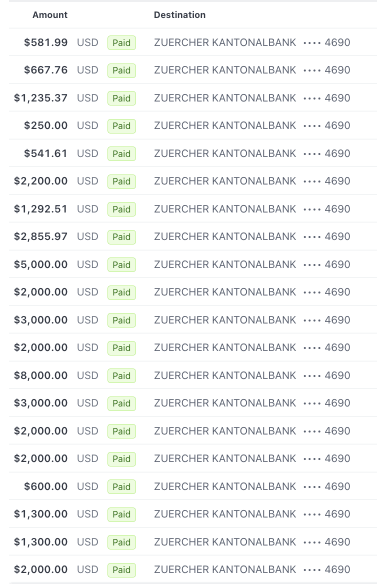
Task: Click Paid status on the $8,000.00 row
Action: click(x=121, y=376)
